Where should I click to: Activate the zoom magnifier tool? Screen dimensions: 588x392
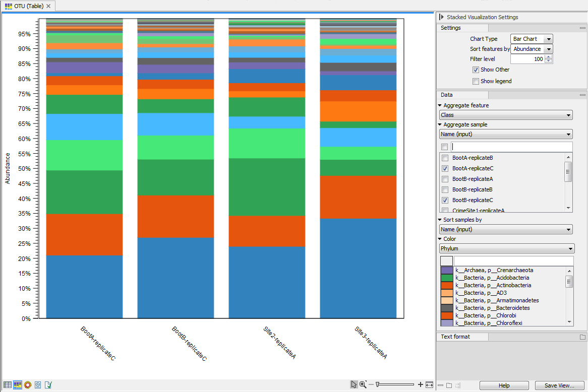363,384
